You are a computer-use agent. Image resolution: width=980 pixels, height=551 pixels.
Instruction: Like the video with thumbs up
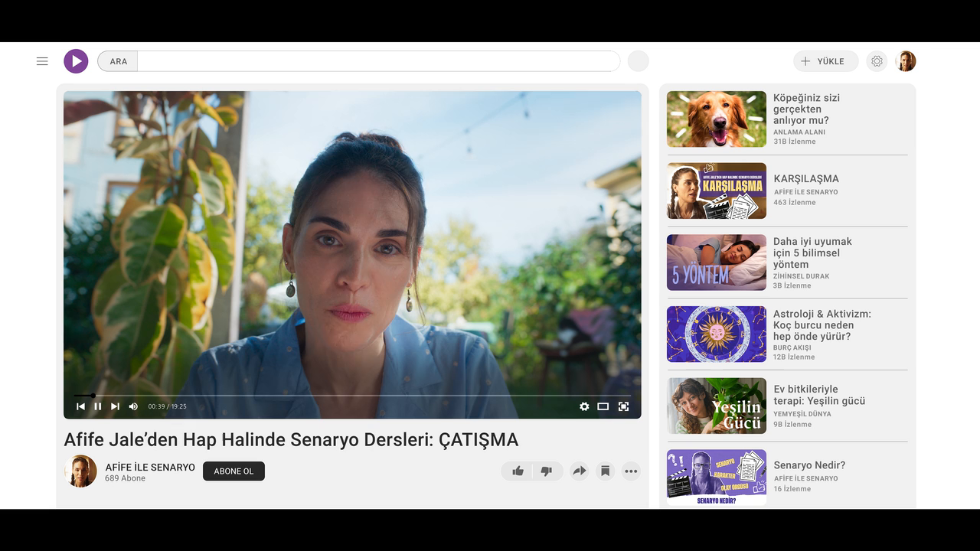pyautogui.click(x=518, y=471)
